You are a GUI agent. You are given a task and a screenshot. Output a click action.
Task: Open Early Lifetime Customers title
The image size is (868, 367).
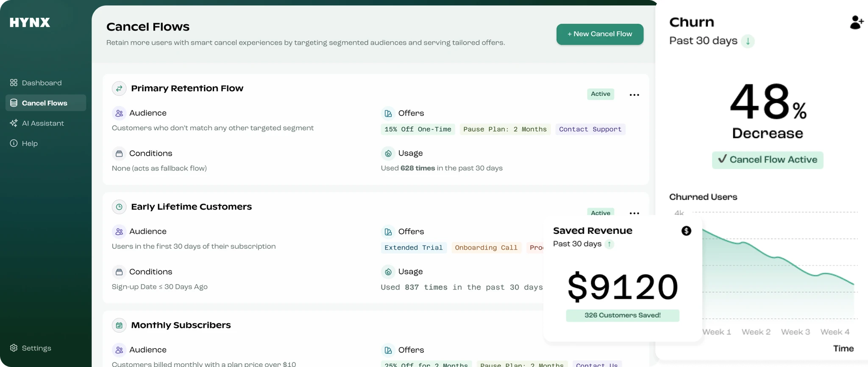click(x=191, y=207)
